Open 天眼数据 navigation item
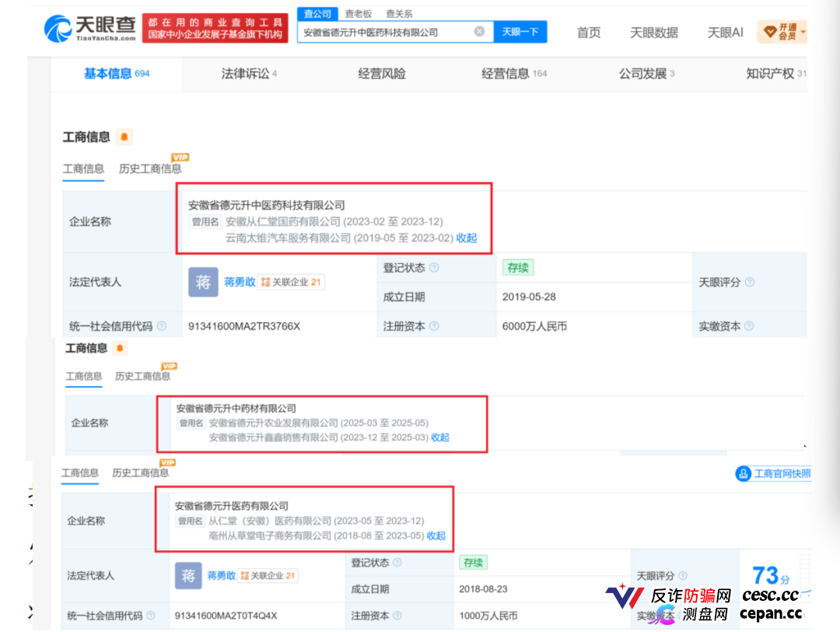840x632 pixels. click(x=653, y=33)
